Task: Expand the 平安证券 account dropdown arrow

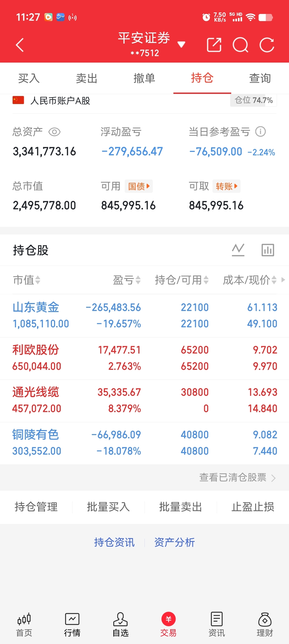Action: (x=181, y=45)
